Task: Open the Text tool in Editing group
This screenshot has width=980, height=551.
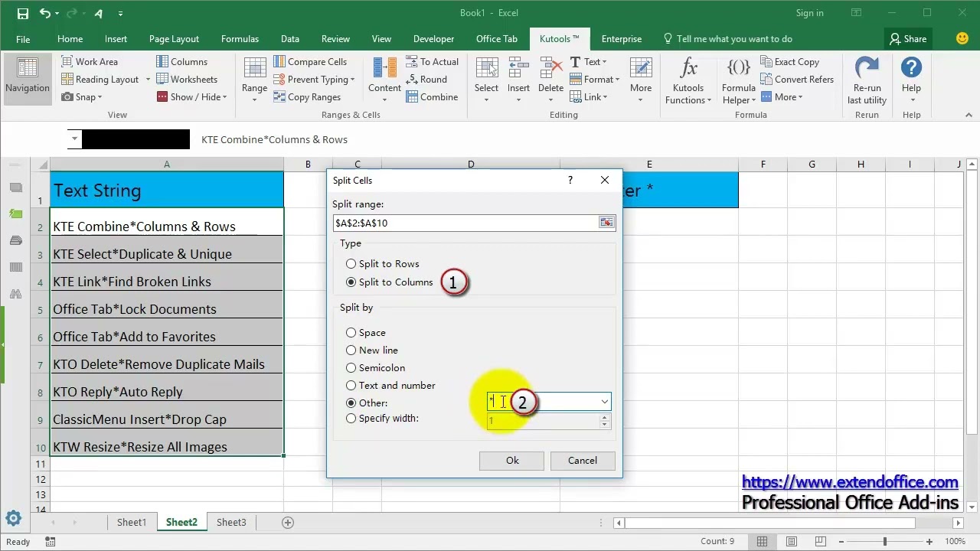Action: [588, 62]
